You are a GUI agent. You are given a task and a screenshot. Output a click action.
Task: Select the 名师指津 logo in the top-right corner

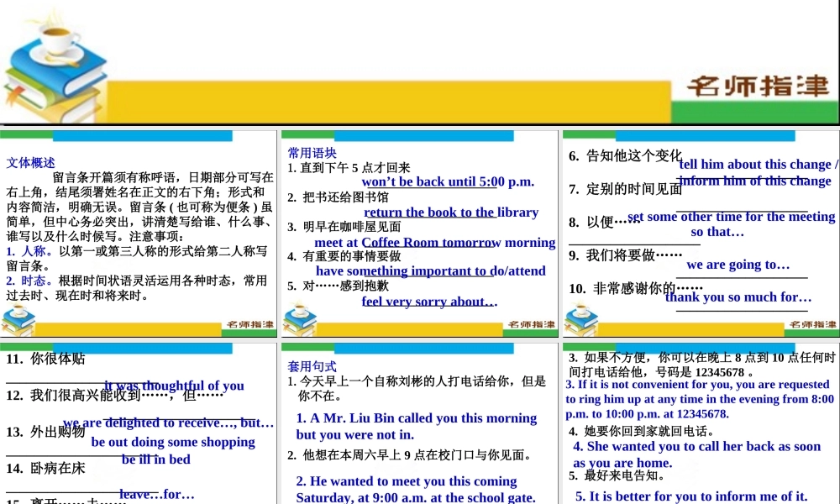[x=760, y=84]
